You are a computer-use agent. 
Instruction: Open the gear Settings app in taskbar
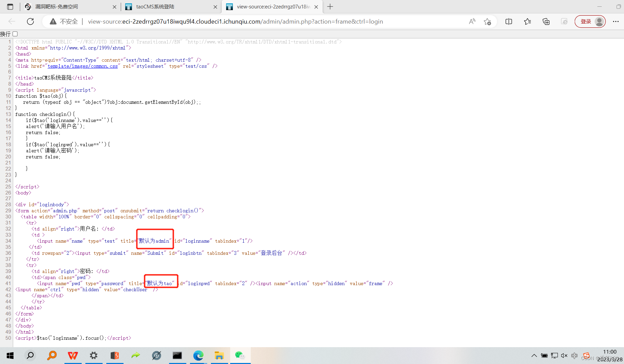(x=93, y=356)
